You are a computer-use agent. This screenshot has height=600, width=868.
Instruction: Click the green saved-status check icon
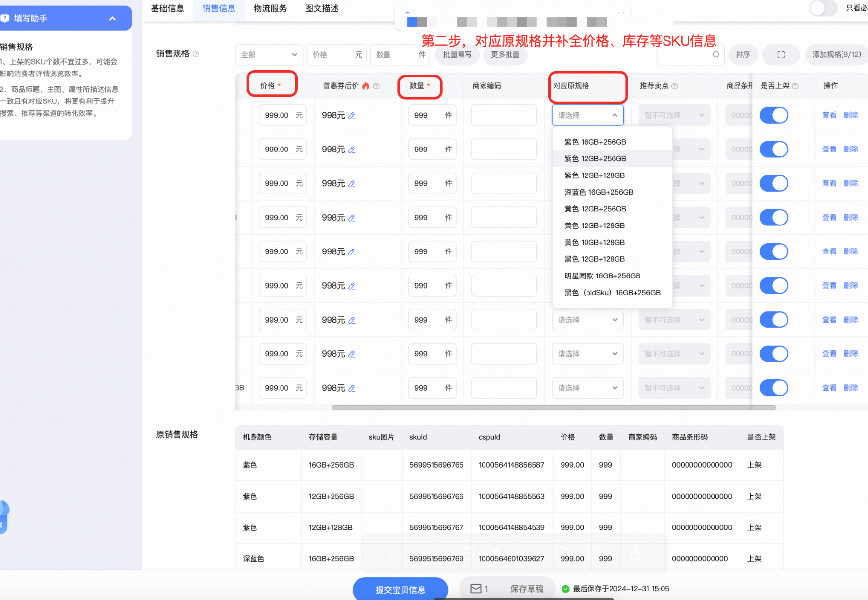[565, 589]
